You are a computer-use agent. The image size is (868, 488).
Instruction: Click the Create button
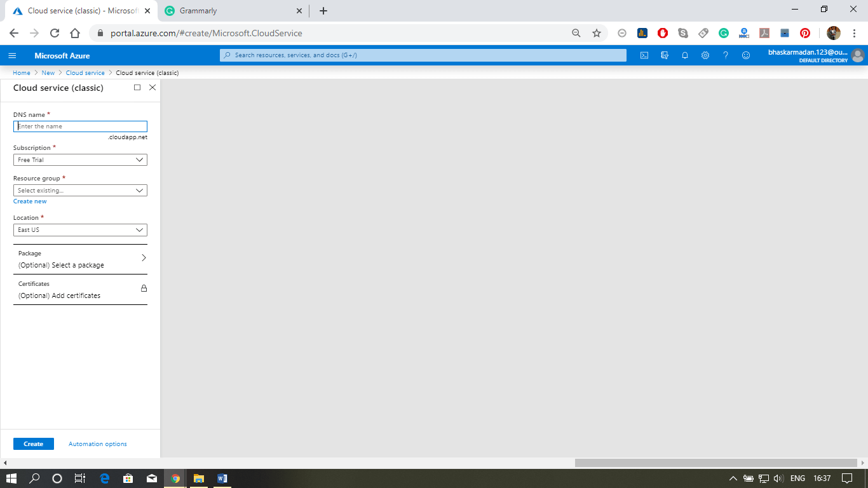click(x=34, y=444)
